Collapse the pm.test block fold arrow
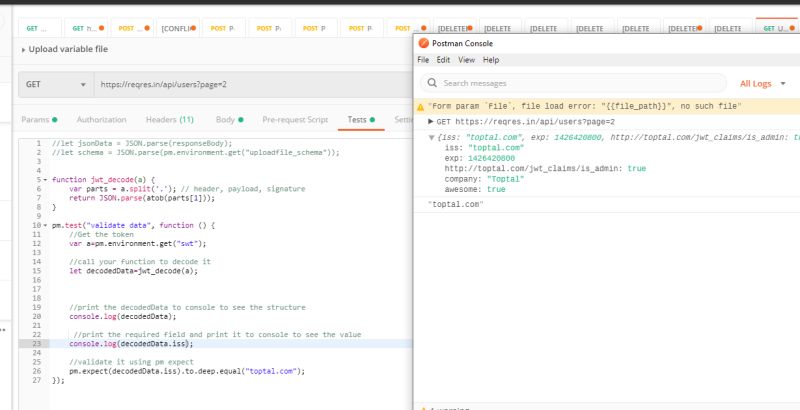The height and width of the screenshot is (410, 800). (x=45, y=225)
